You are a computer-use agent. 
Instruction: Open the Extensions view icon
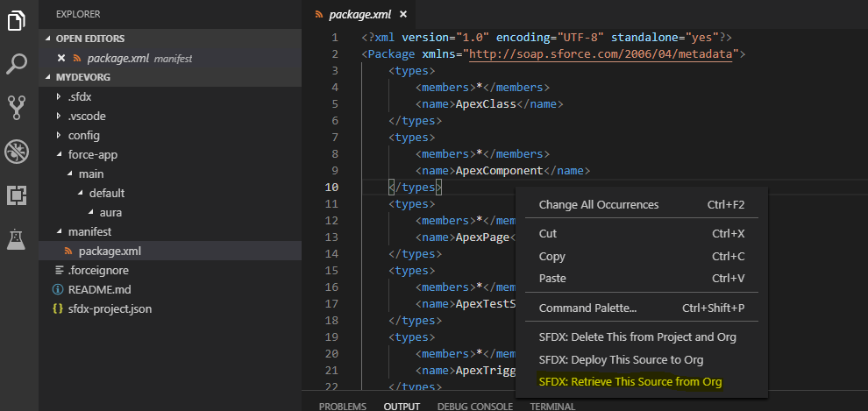tap(17, 195)
